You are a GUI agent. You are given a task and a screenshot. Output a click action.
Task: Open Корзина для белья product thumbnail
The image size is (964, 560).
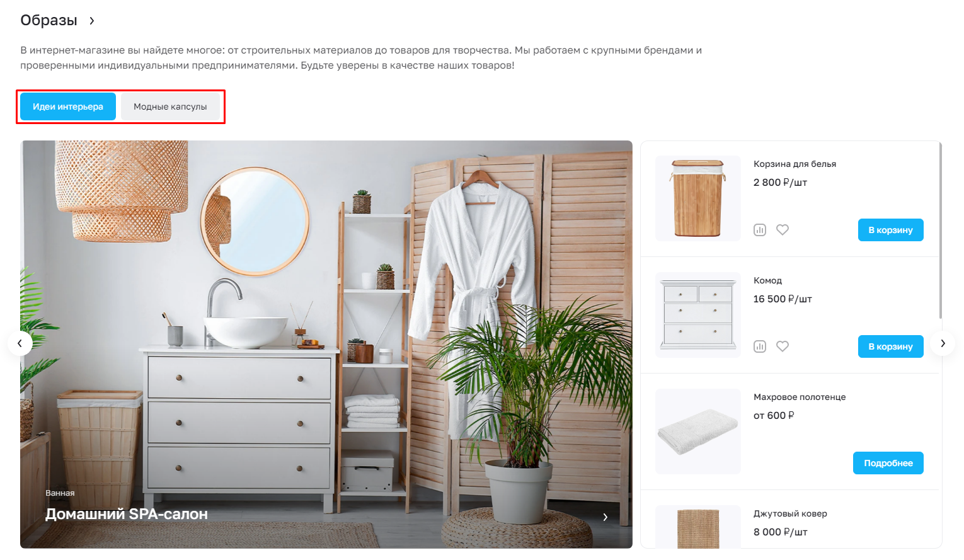tap(698, 198)
